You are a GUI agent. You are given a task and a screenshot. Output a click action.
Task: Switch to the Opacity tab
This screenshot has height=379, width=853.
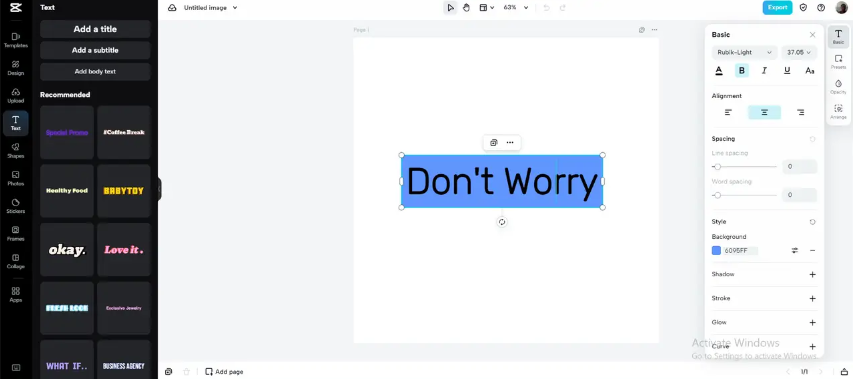pyautogui.click(x=838, y=86)
